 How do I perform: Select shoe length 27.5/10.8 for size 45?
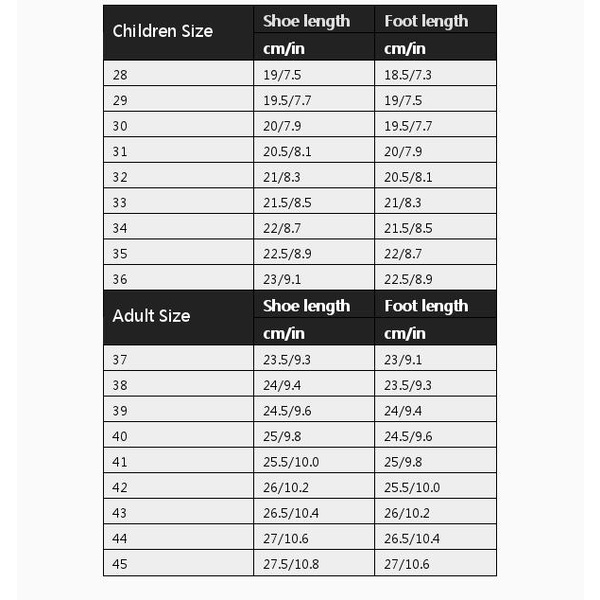tap(314, 562)
